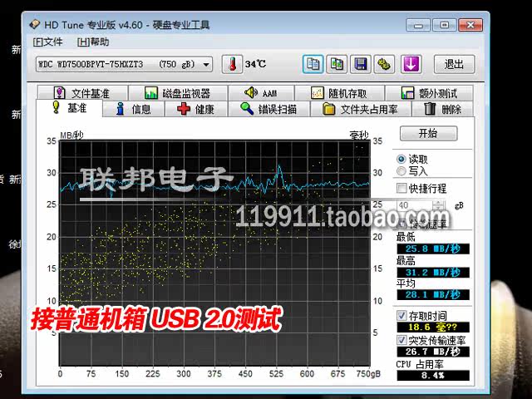Toggle the 突发传输速率 checkbox
Image resolution: width=532 pixels, height=399 pixels.
[401, 339]
